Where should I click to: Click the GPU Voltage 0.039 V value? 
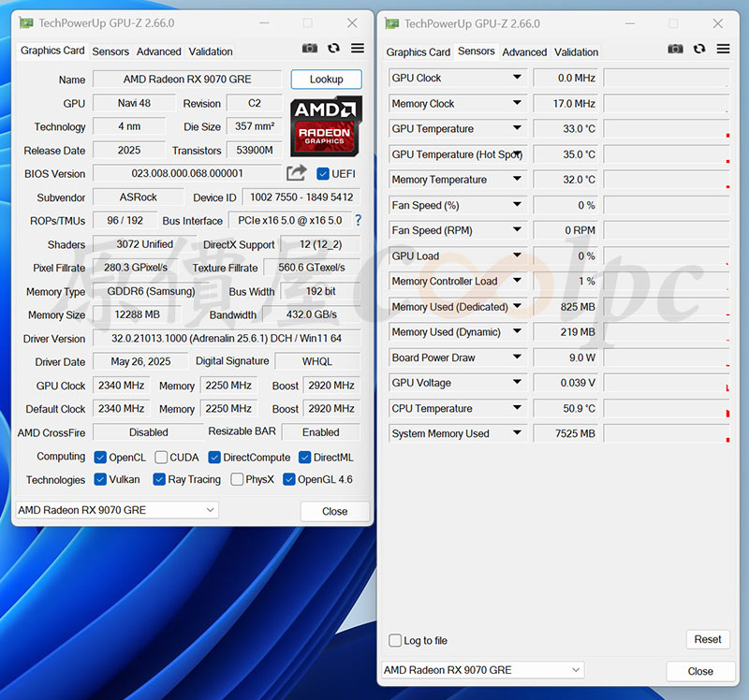pos(565,383)
